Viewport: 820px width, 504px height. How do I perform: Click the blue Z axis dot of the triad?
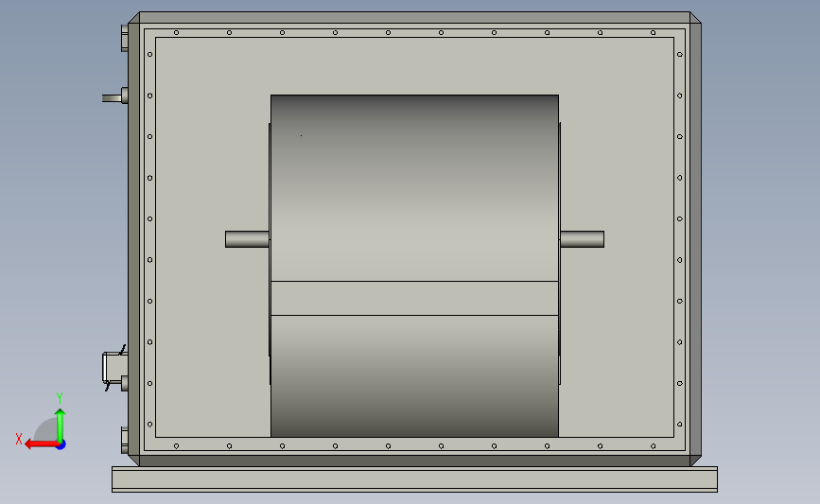tap(61, 445)
